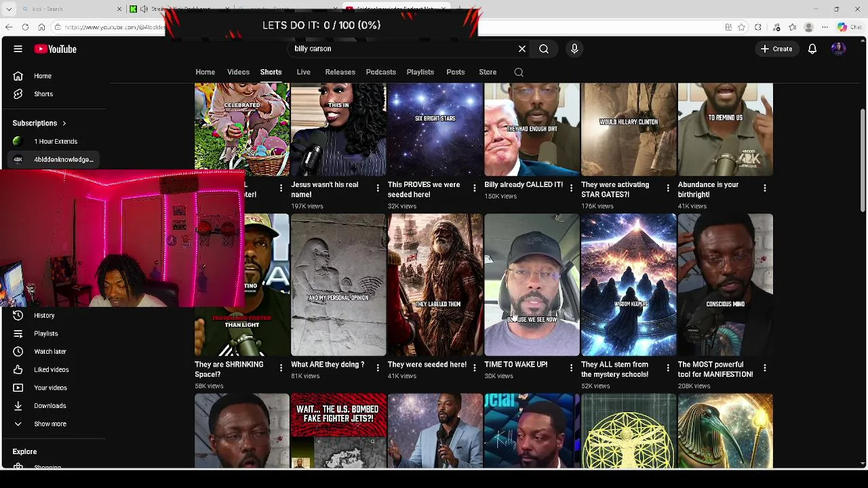This screenshot has width=868, height=488.
Task: Open the channel Live tab
Action: click(x=303, y=72)
